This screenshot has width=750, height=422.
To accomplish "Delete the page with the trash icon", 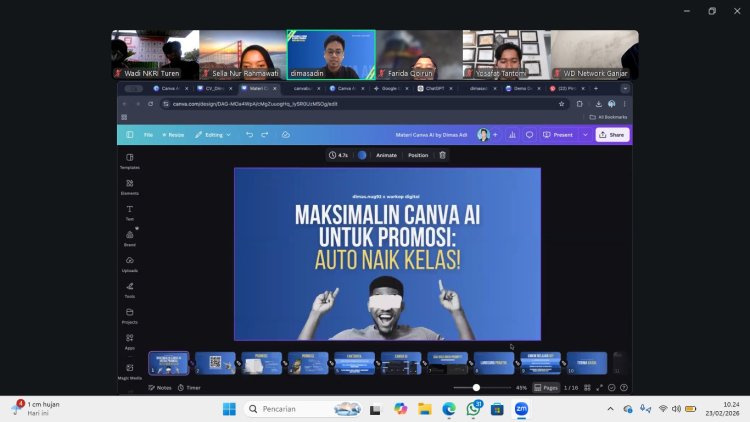I will click(x=442, y=155).
